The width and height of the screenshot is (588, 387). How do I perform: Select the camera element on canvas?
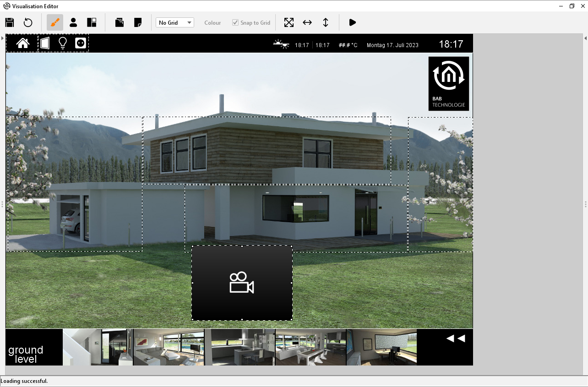click(x=242, y=283)
